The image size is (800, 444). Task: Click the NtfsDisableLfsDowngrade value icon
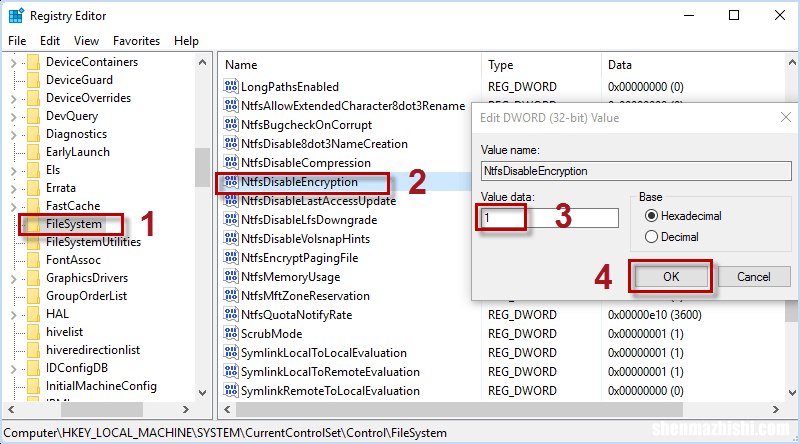tap(231, 219)
